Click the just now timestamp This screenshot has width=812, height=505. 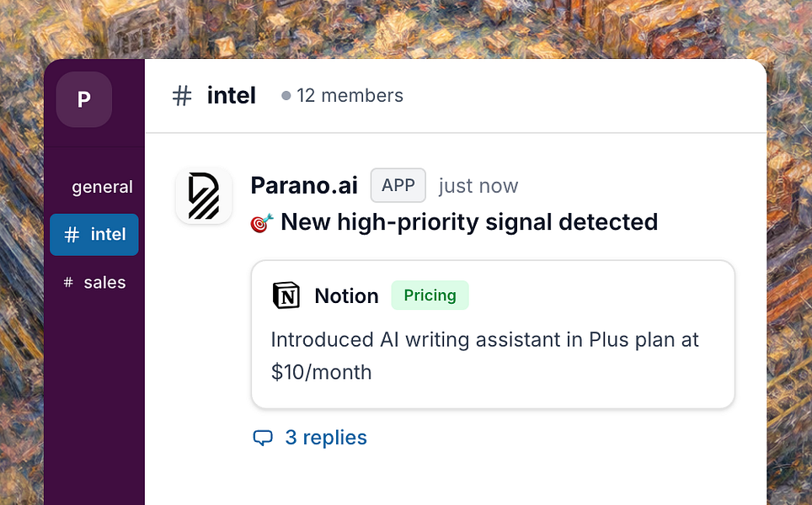[x=478, y=185]
